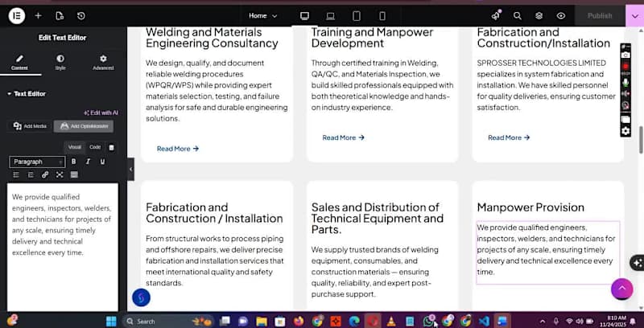644x328 pixels.
Task: Open the Paragraph format dropdown
Action: (x=37, y=162)
